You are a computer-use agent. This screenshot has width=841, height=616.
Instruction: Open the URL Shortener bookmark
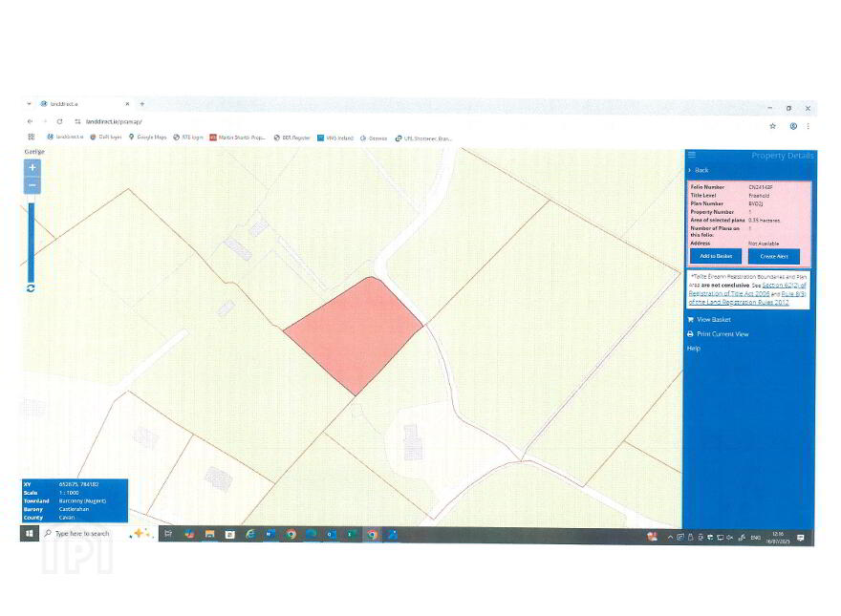pos(423,138)
